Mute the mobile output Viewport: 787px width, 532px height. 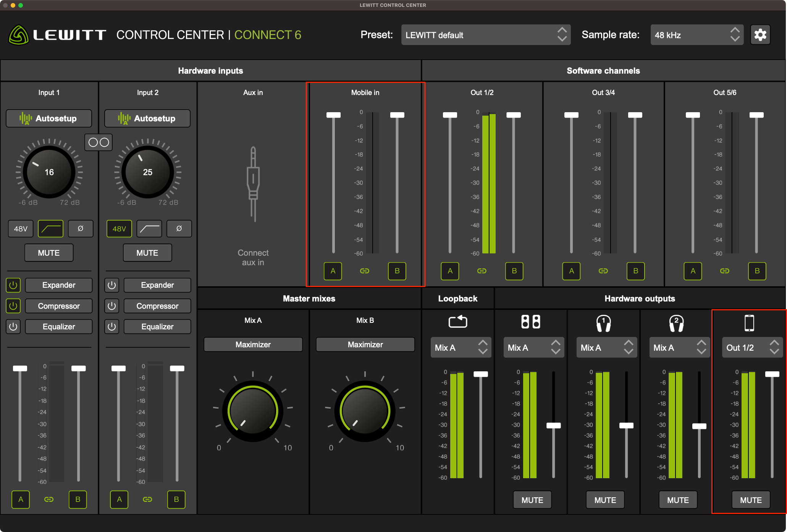pos(751,500)
